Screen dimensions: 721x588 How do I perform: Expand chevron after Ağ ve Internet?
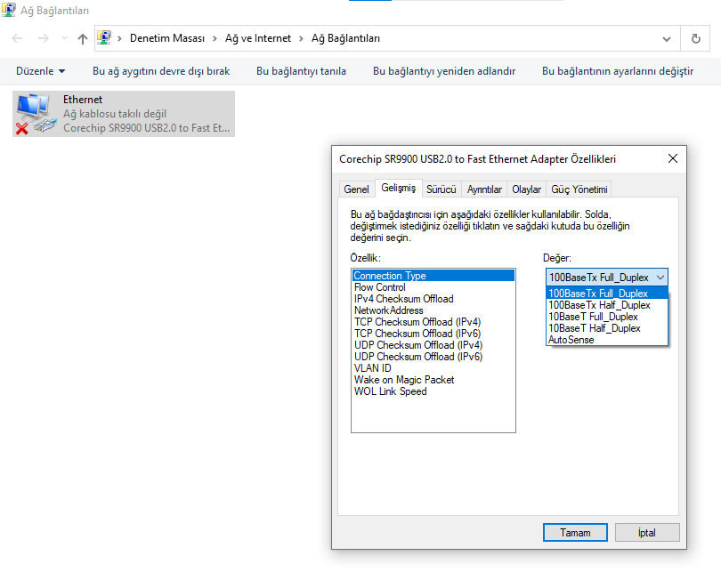pyautogui.click(x=301, y=38)
